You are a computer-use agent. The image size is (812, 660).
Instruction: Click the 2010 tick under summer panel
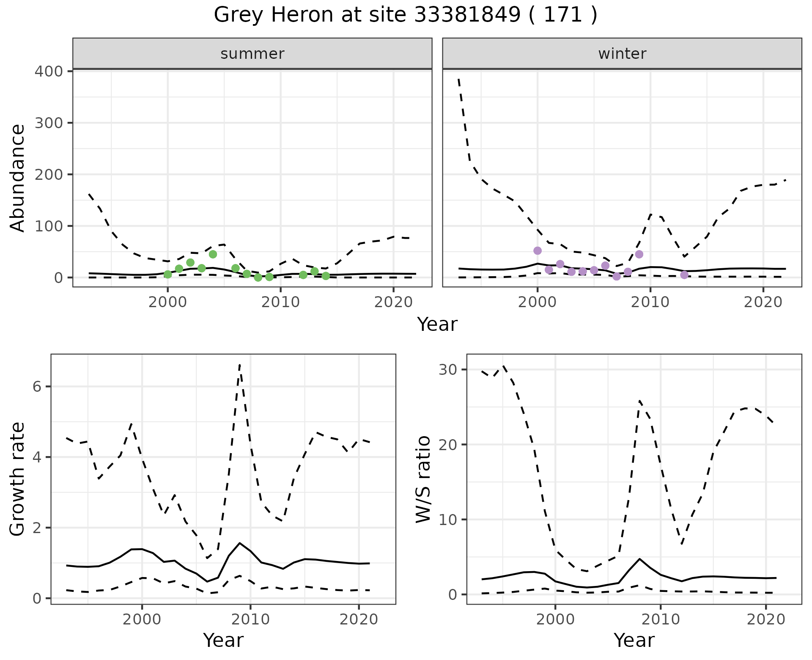[x=280, y=302]
